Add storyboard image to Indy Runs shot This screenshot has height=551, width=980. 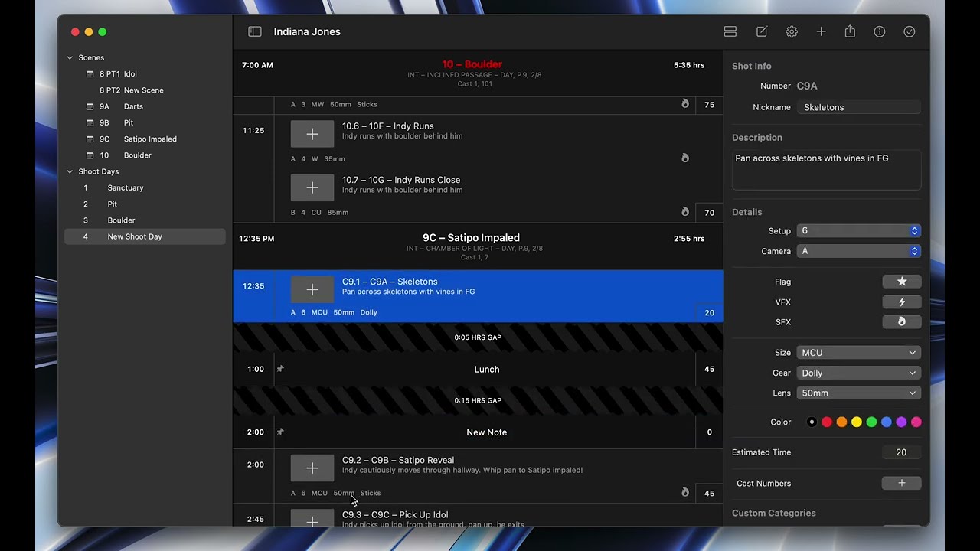coord(312,134)
